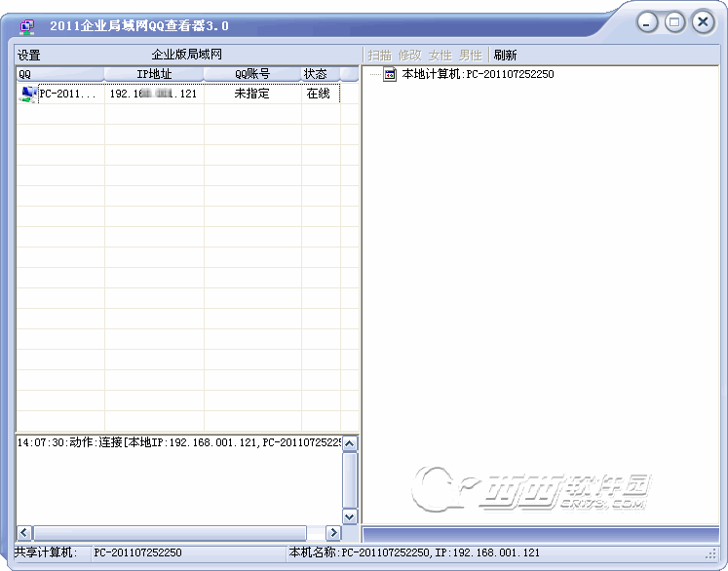Sort by the IP地址 column header
This screenshot has height=571, width=728.
pos(154,74)
